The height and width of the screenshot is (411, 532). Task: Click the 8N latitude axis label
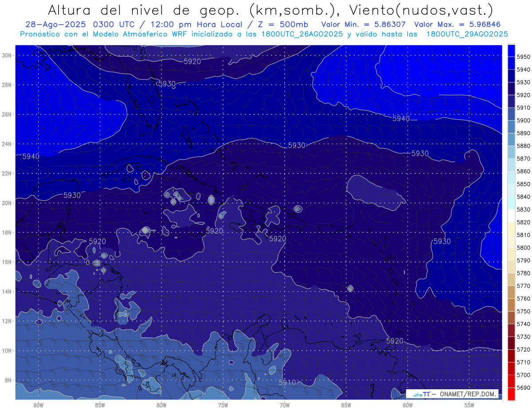point(8,380)
